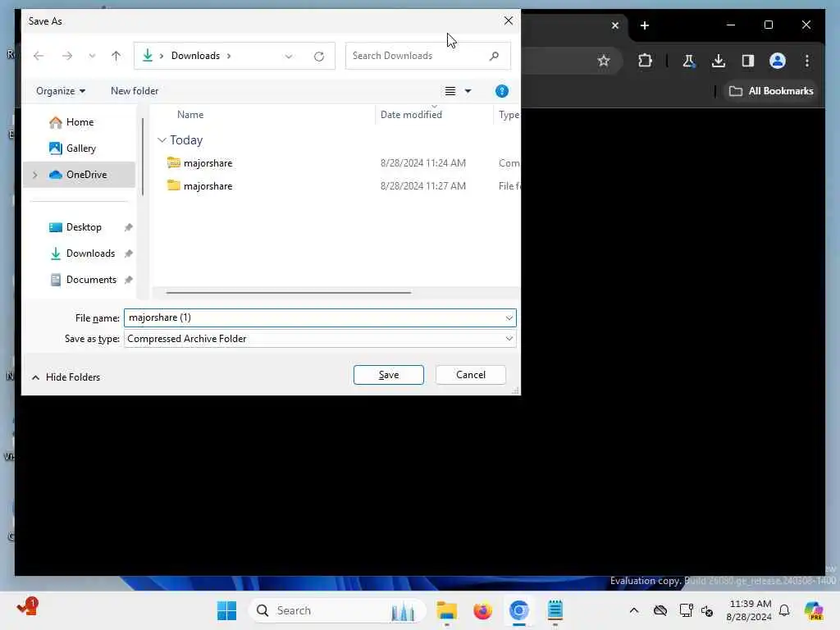This screenshot has height=630, width=840.
Task: Collapse the Today group
Action: (x=162, y=139)
